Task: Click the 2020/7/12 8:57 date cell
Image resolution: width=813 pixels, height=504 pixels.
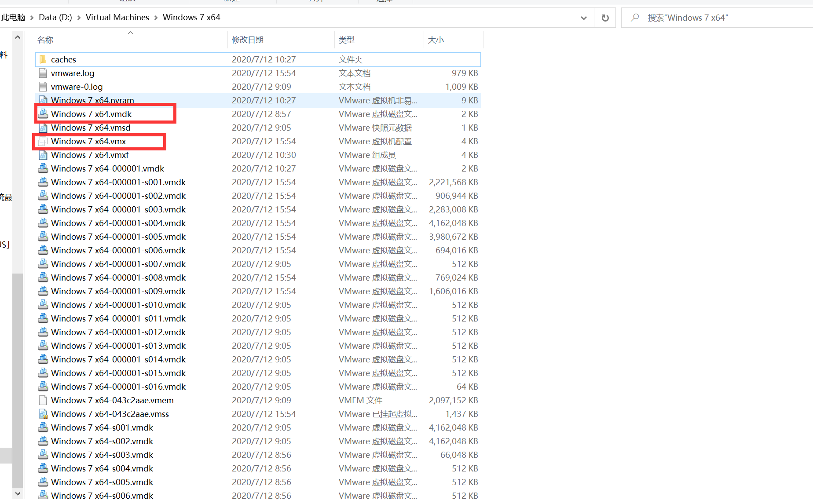Action: click(x=261, y=114)
